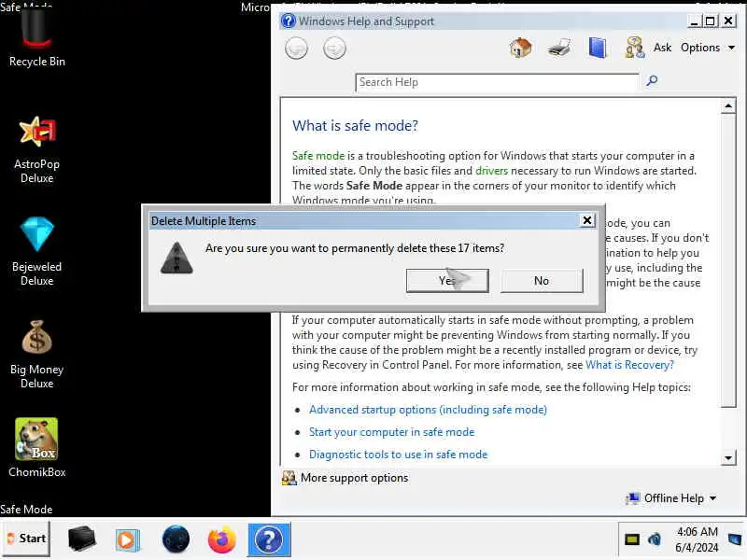Open the 'drivers' glossary link
The height and width of the screenshot is (560, 747).
click(x=491, y=171)
